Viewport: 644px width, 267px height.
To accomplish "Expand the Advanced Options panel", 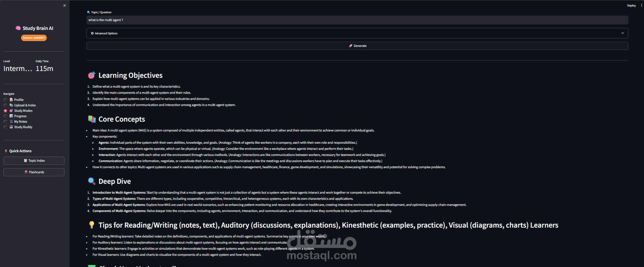I will [357, 33].
